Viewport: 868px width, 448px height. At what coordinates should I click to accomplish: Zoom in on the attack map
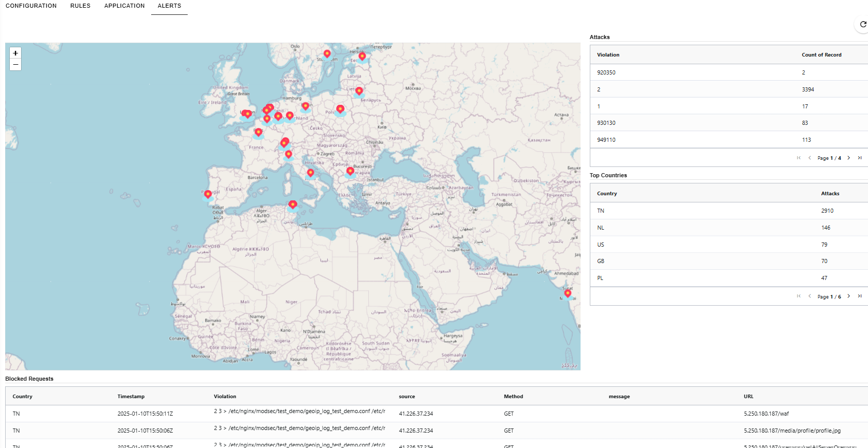(15, 53)
